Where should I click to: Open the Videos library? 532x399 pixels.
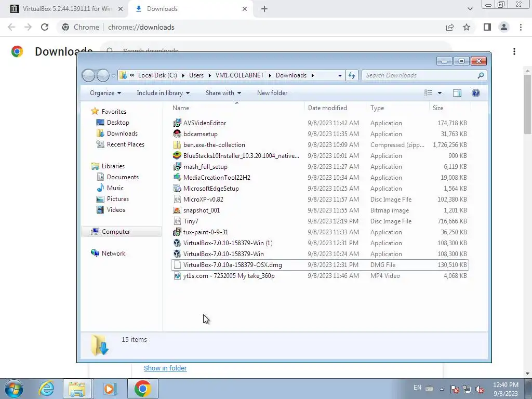pyautogui.click(x=116, y=210)
